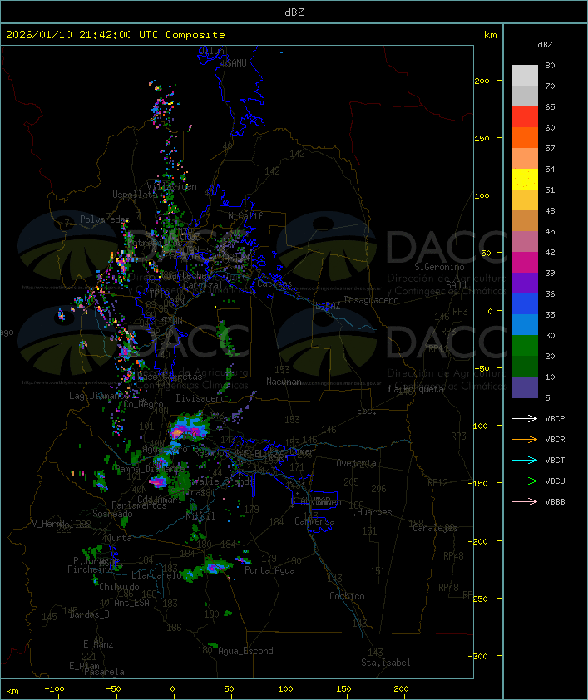Click the VBCU legend label

click(555, 481)
